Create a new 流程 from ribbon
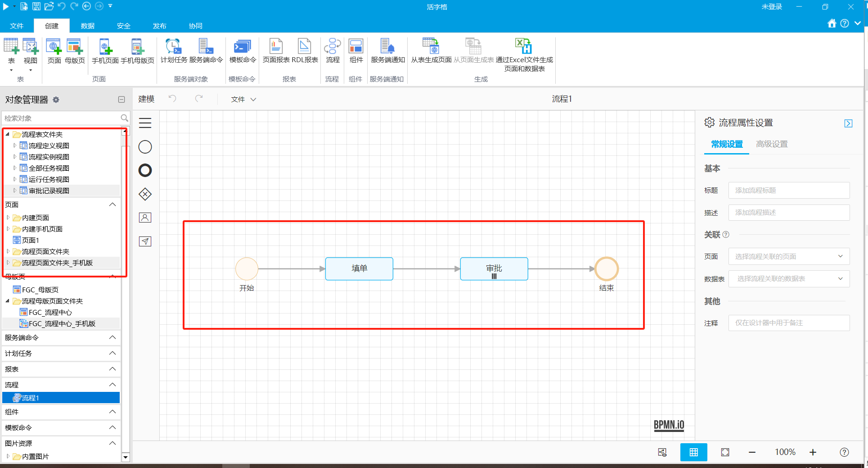This screenshot has height=468, width=868. [333, 51]
